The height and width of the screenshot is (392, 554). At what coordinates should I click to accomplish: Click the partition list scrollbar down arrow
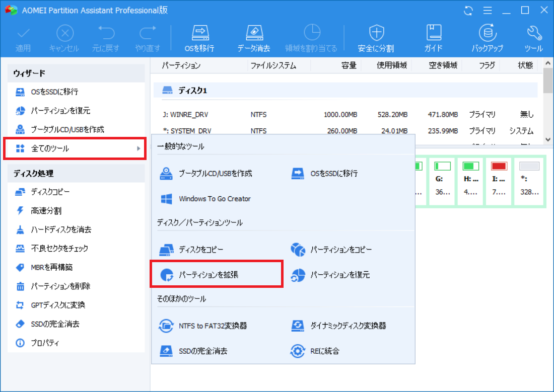click(548, 139)
